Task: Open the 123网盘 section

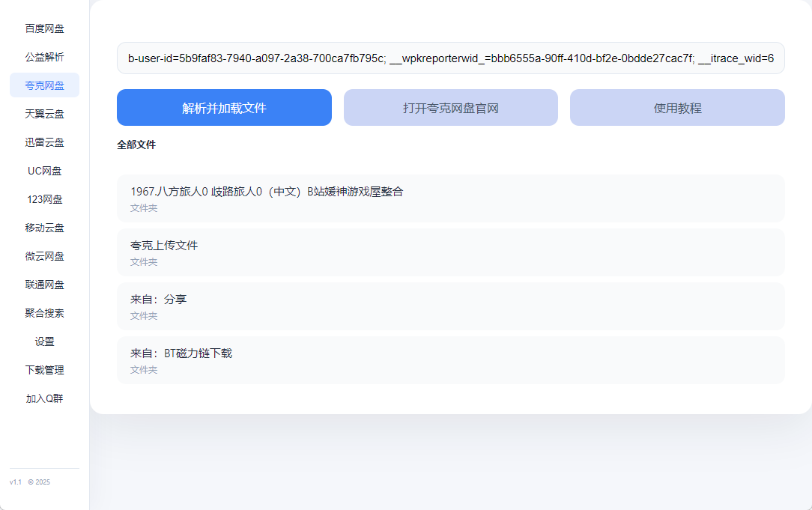Action: pos(44,199)
